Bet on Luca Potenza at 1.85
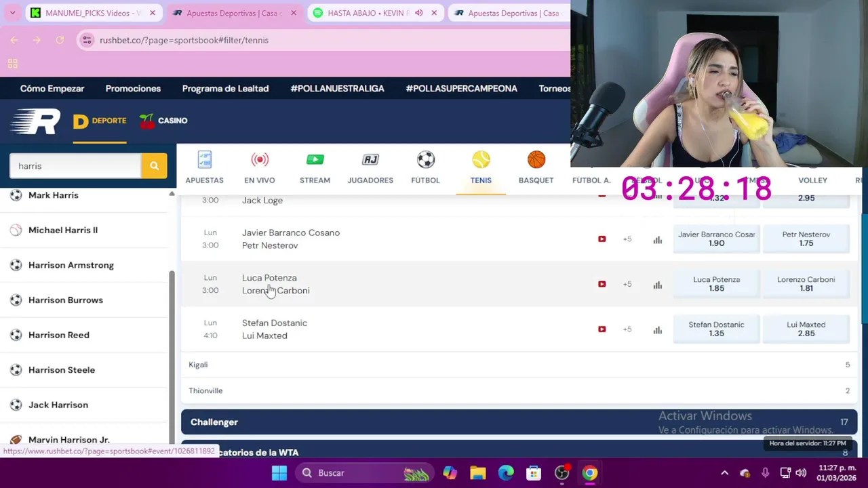 coord(716,284)
